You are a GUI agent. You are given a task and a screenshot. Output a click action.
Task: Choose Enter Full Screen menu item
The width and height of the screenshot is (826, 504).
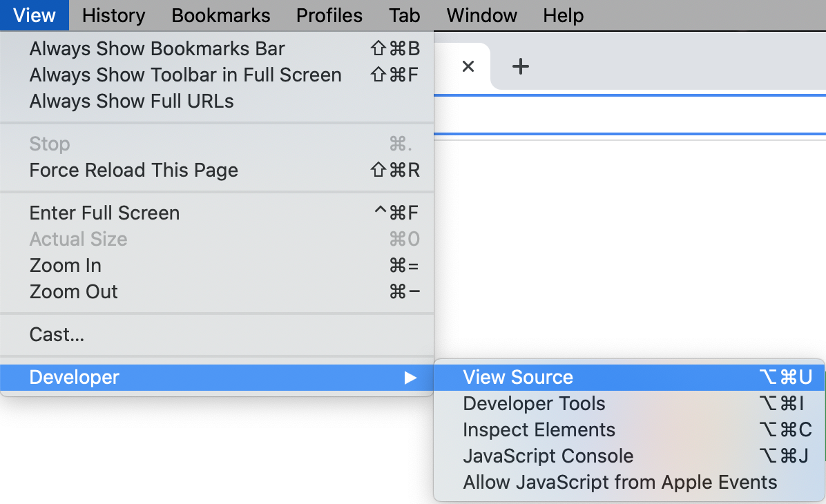point(104,213)
